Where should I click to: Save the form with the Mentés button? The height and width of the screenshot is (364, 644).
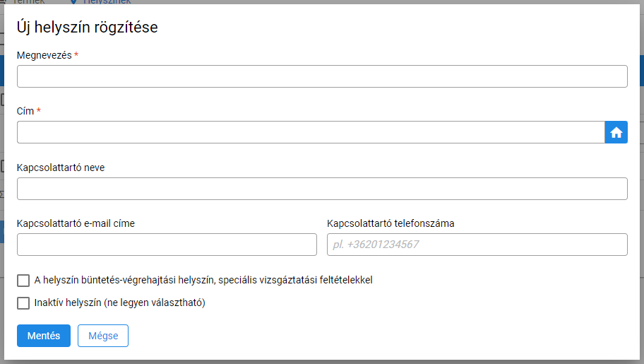(x=44, y=336)
